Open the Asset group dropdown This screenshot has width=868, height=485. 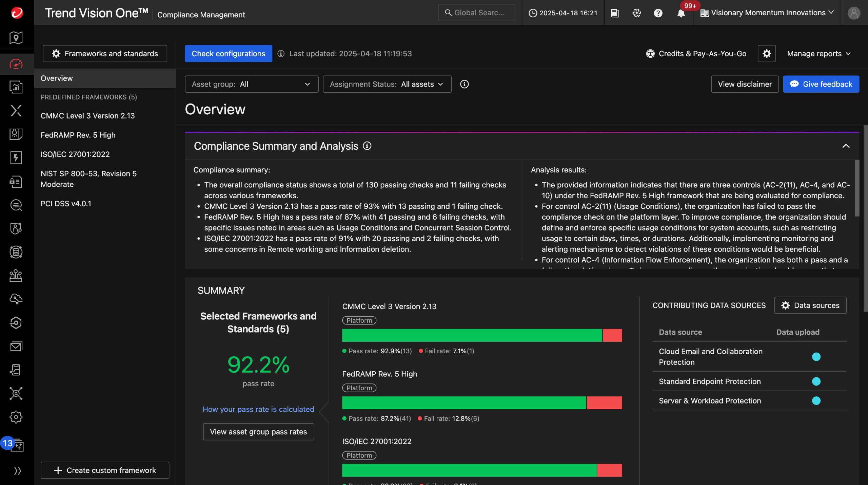[251, 84]
